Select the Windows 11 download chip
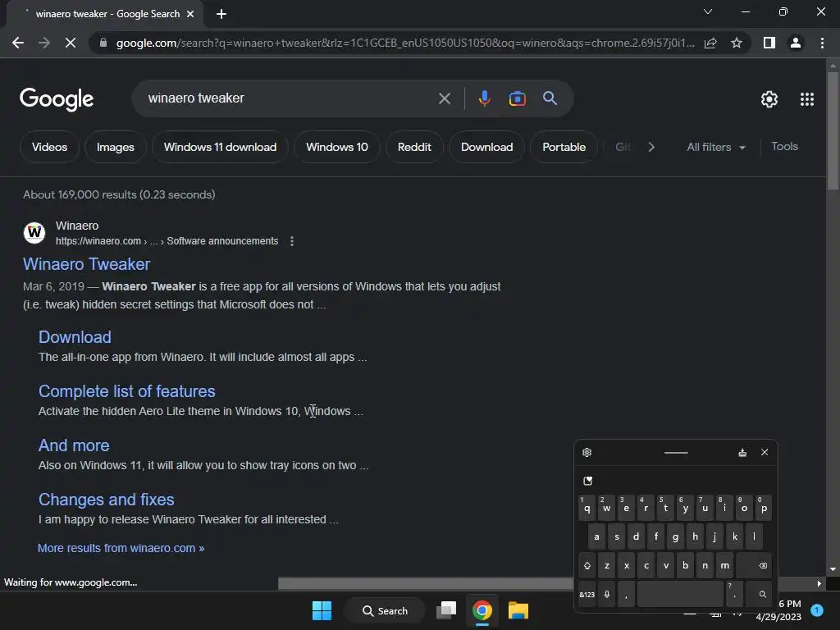 click(x=220, y=147)
